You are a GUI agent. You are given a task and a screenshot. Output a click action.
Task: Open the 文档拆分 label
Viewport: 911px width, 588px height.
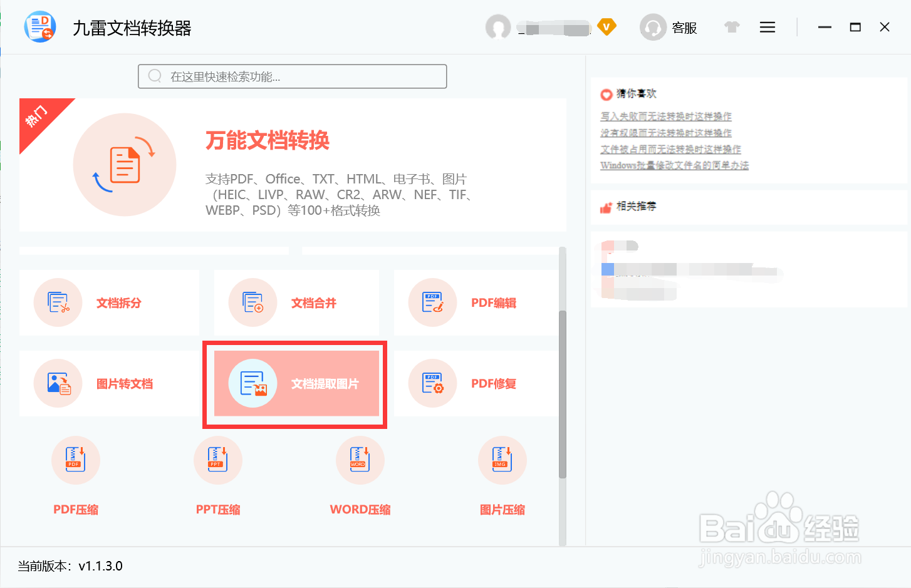click(x=119, y=303)
